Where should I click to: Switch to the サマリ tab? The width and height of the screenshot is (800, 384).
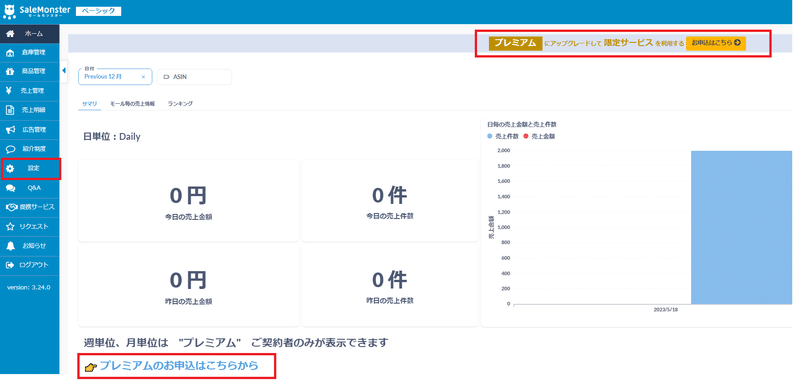point(89,104)
